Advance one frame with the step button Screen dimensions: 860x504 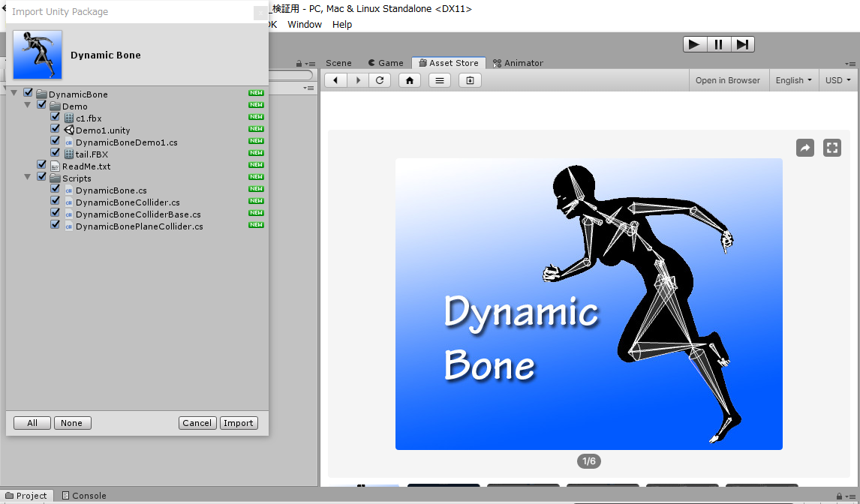[743, 44]
